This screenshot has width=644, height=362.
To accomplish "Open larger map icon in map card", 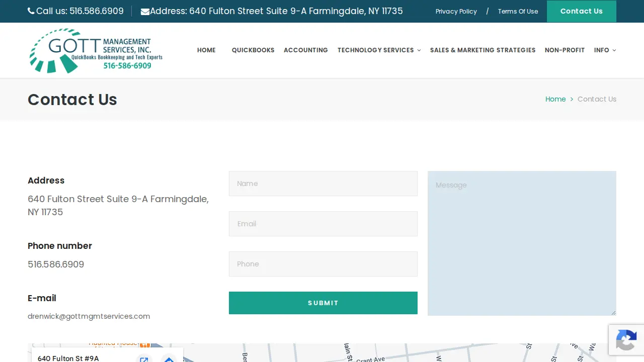I will pyautogui.click(x=144, y=359).
